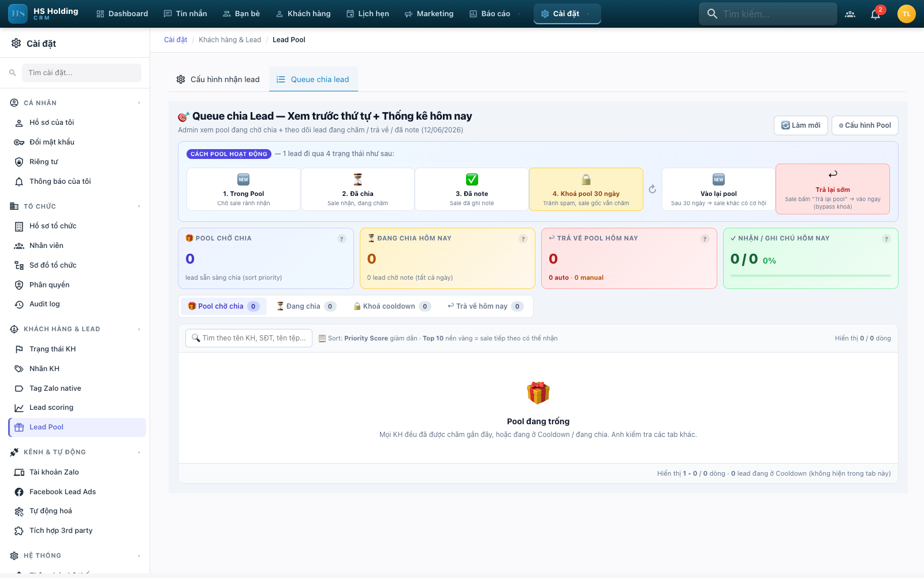Click the Audit log history icon

tap(19, 304)
